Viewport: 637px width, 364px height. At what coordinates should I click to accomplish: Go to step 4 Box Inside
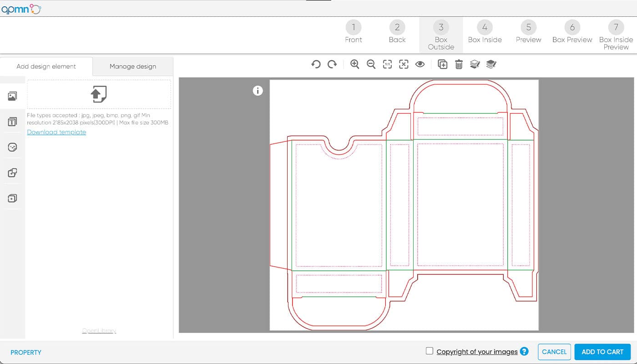click(485, 32)
